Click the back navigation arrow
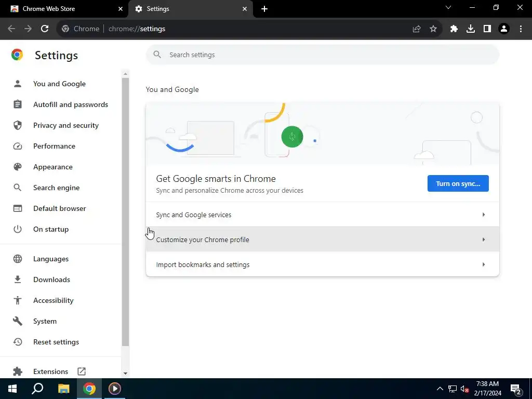Screen dimensions: 532x399 [11, 29]
